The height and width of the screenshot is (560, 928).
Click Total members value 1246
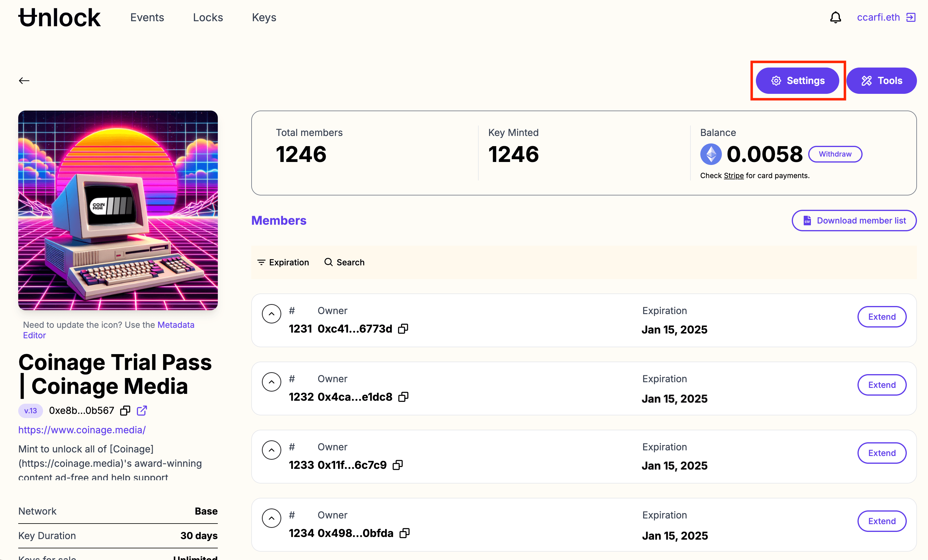tap(301, 154)
